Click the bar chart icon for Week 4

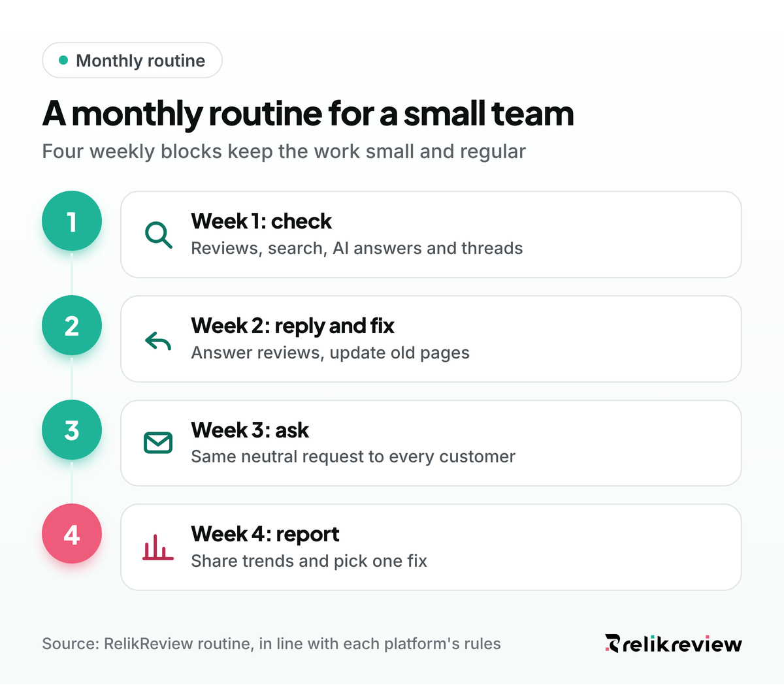tap(158, 547)
